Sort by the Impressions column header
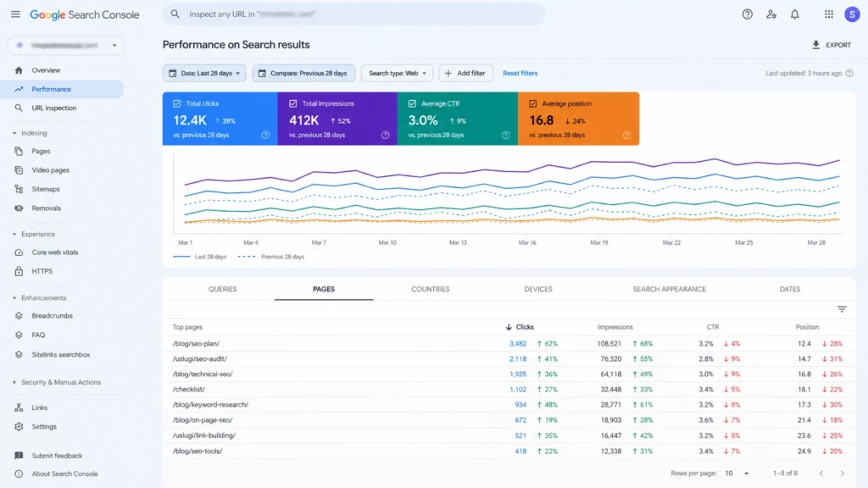 click(x=615, y=327)
